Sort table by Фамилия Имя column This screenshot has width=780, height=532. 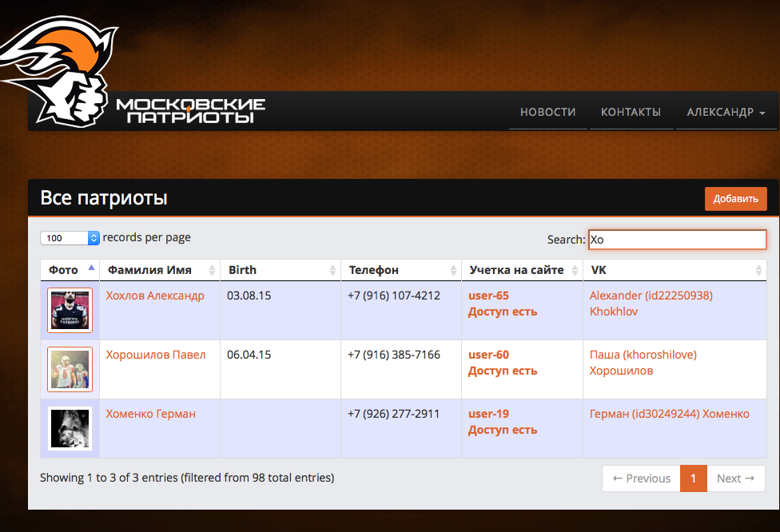pos(160,270)
